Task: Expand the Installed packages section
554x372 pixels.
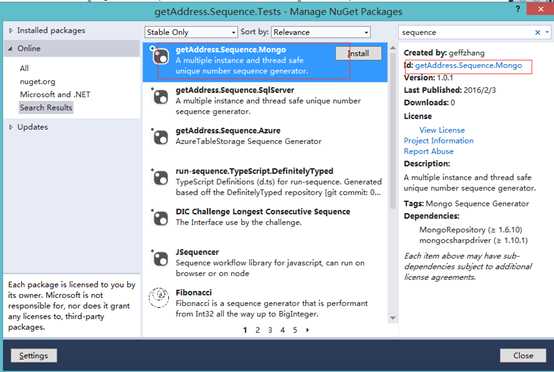Action: (x=11, y=30)
